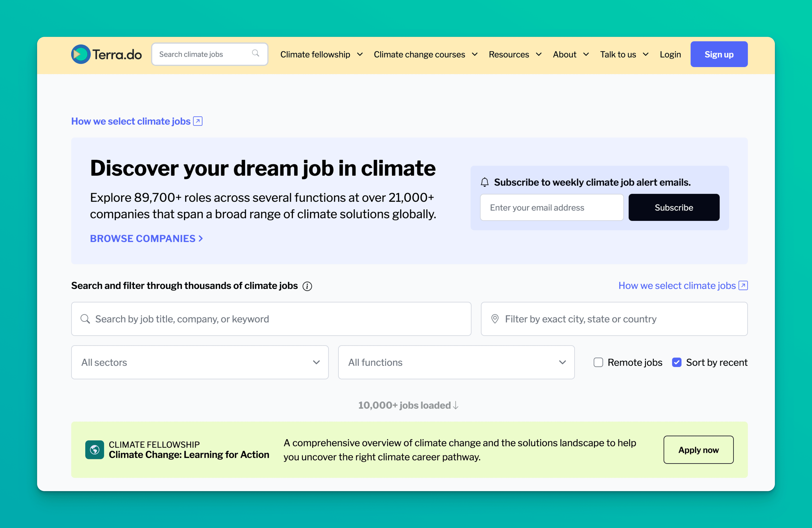Screen dimensions: 812x528
Task: Expand the About navigation dropdown
Action: [x=570, y=54]
